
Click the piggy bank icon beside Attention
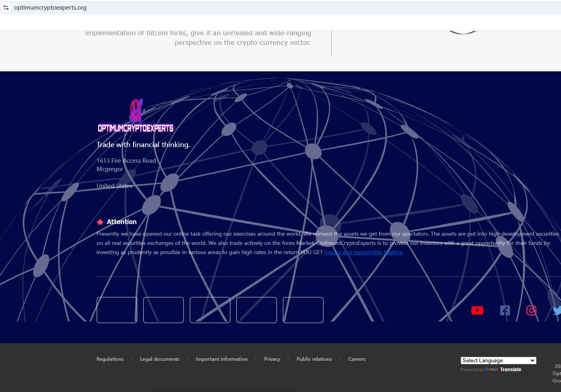click(100, 222)
